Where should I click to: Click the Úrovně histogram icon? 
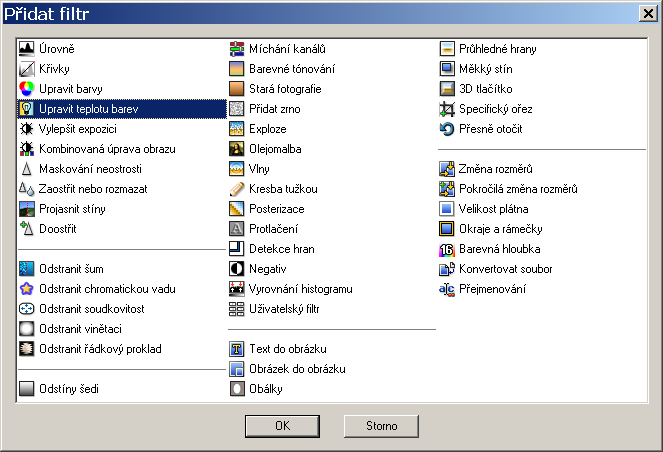click(x=26, y=49)
